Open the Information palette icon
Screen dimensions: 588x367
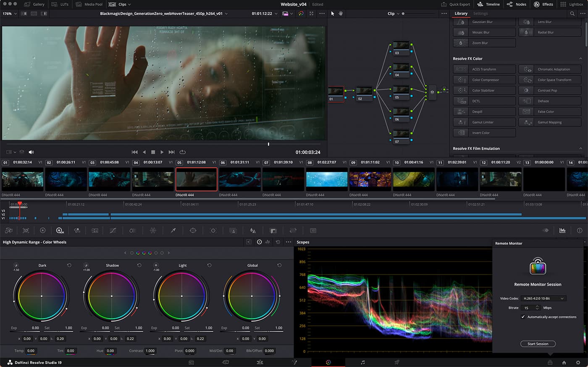coord(580,230)
